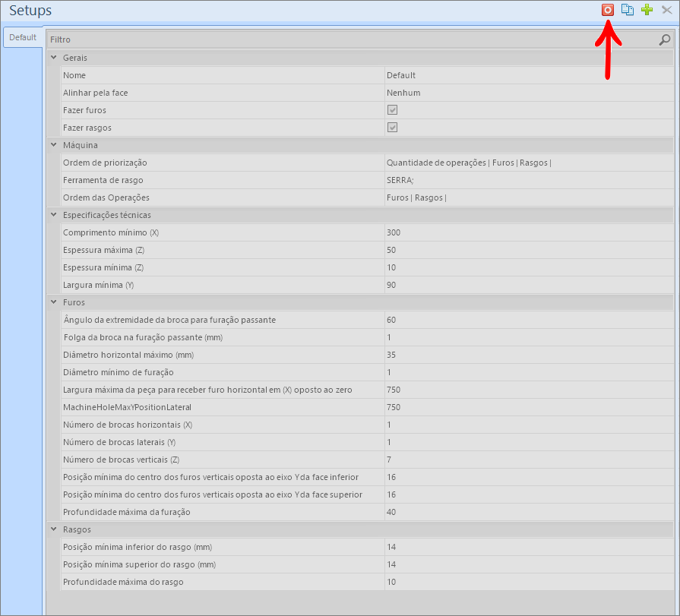This screenshot has height=616, width=680.
Task: Select the Comprimento mínimo (X) label
Action: [x=111, y=232]
